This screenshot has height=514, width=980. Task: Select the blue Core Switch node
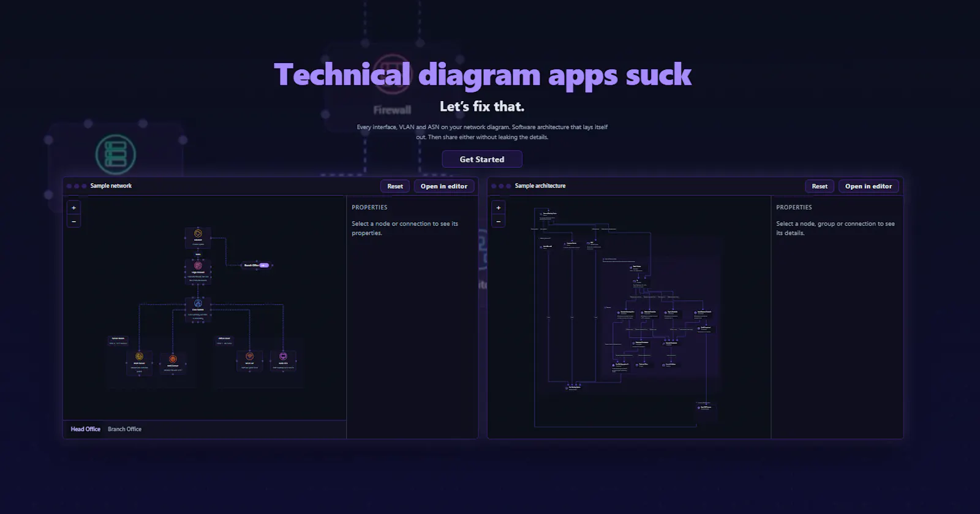click(x=198, y=309)
